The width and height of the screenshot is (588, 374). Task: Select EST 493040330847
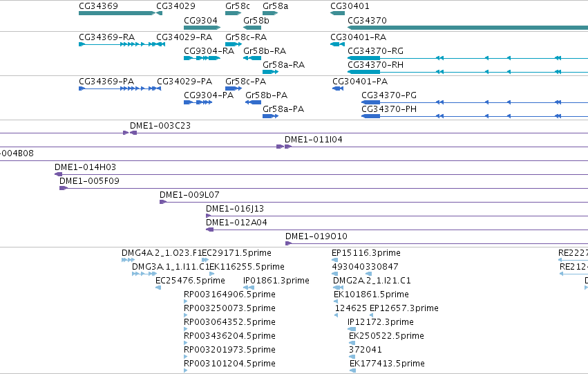coord(365,267)
